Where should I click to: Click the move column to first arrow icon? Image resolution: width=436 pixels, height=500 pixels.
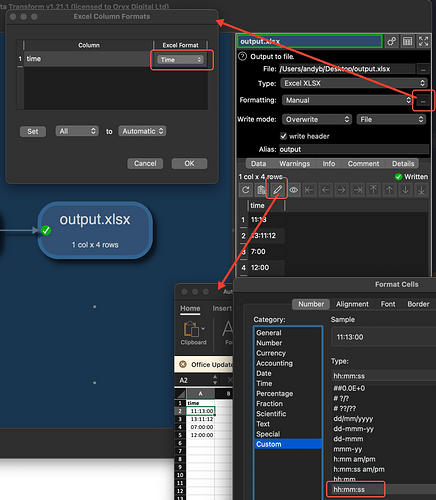309,190
